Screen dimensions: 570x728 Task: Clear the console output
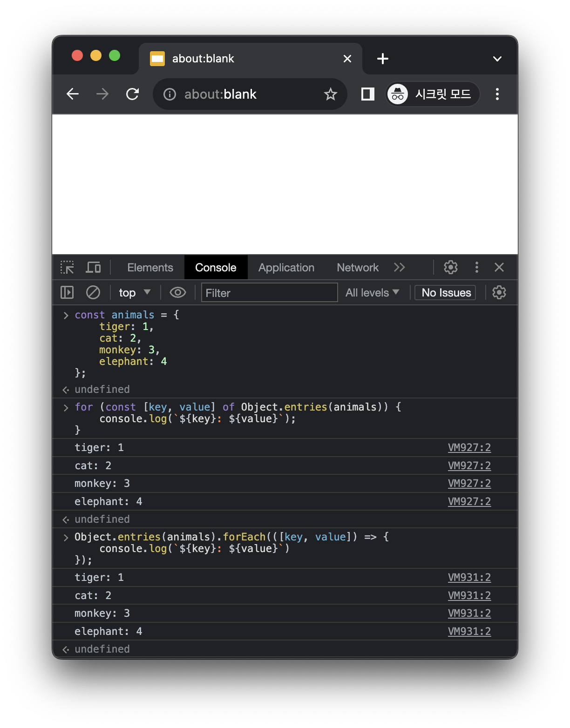[93, 292]
